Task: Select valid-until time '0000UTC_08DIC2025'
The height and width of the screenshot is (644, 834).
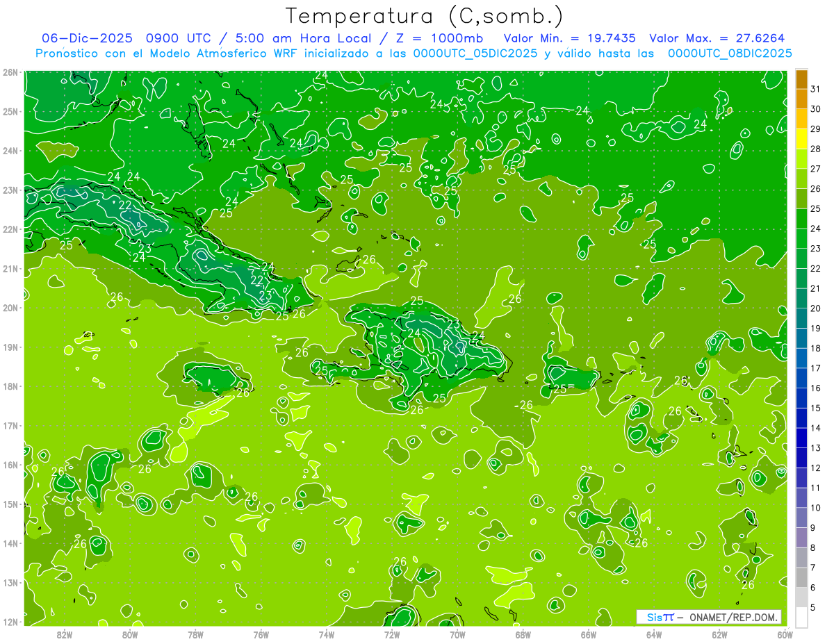Action: pyautogui.click(x=730, y=53)
